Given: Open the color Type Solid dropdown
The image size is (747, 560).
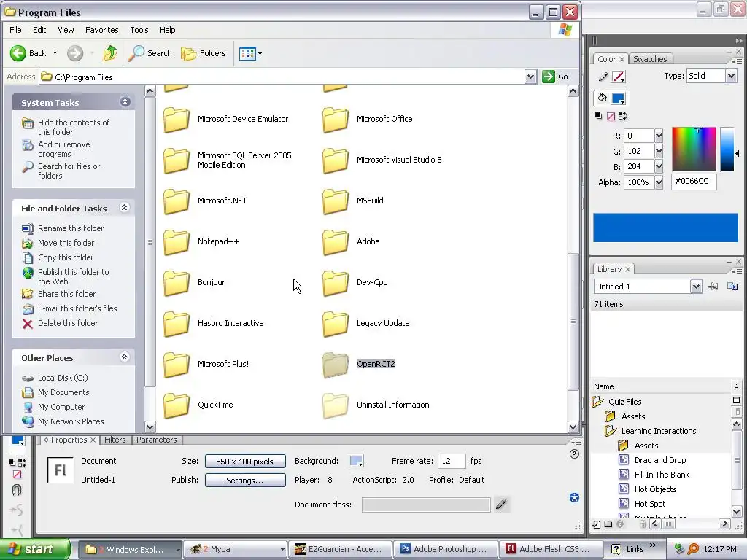Looking at the screenshot, I should (731, 76).
